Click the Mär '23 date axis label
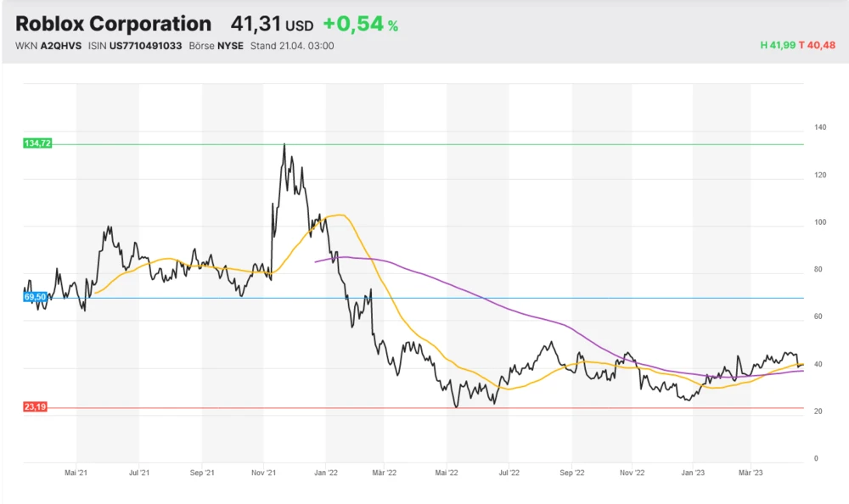 (751, 472)
